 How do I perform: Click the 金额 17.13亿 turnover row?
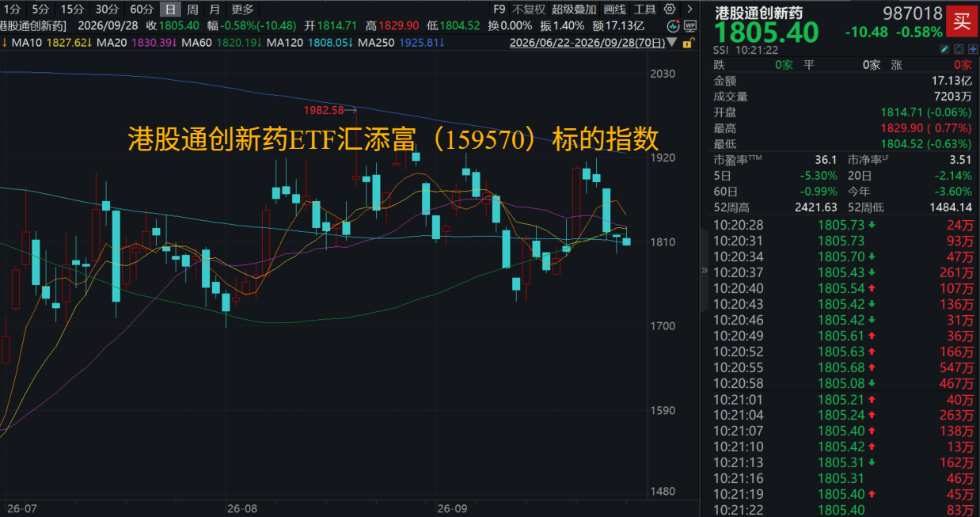pyautogui.click(x=843, y=81)
